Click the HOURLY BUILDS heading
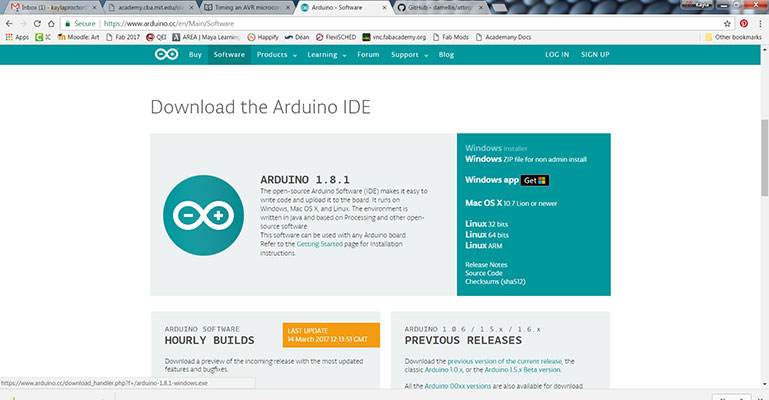The width and height of the screenshot is (769, 400). [209, 340]
